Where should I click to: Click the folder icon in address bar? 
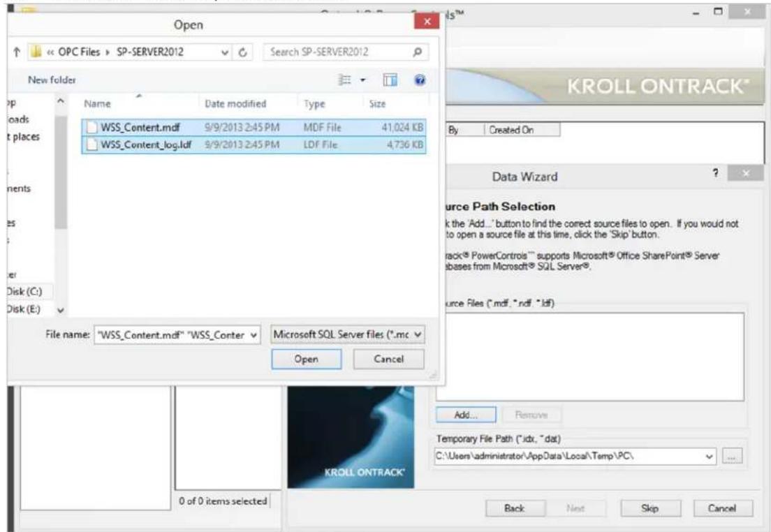(36, 52)
